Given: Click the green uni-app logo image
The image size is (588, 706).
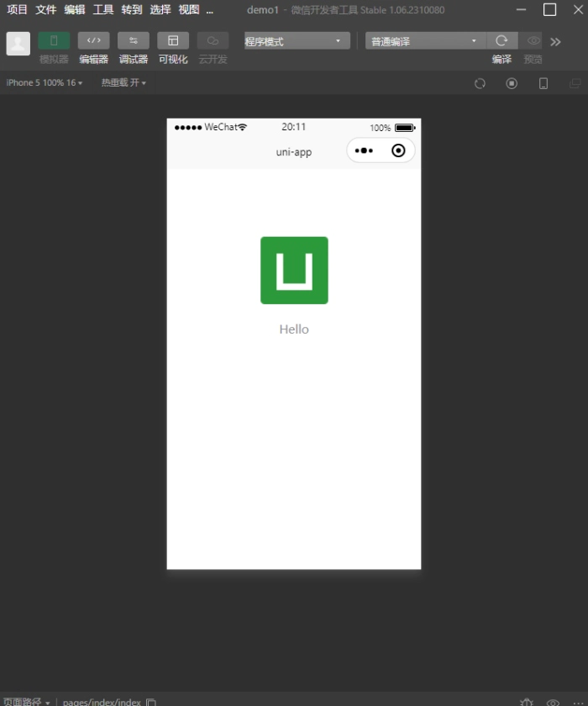Looking at the screenshot, I should 294,270.
